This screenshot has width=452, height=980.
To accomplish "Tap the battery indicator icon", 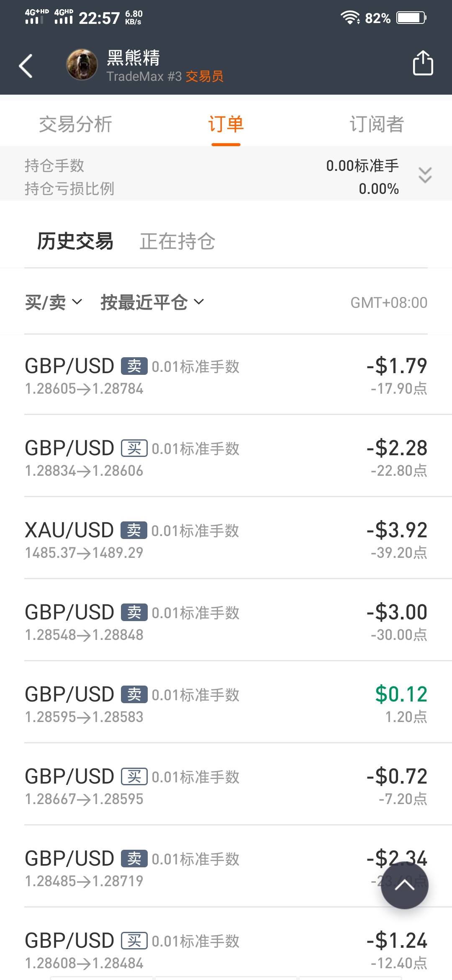I will coord(411,18).
